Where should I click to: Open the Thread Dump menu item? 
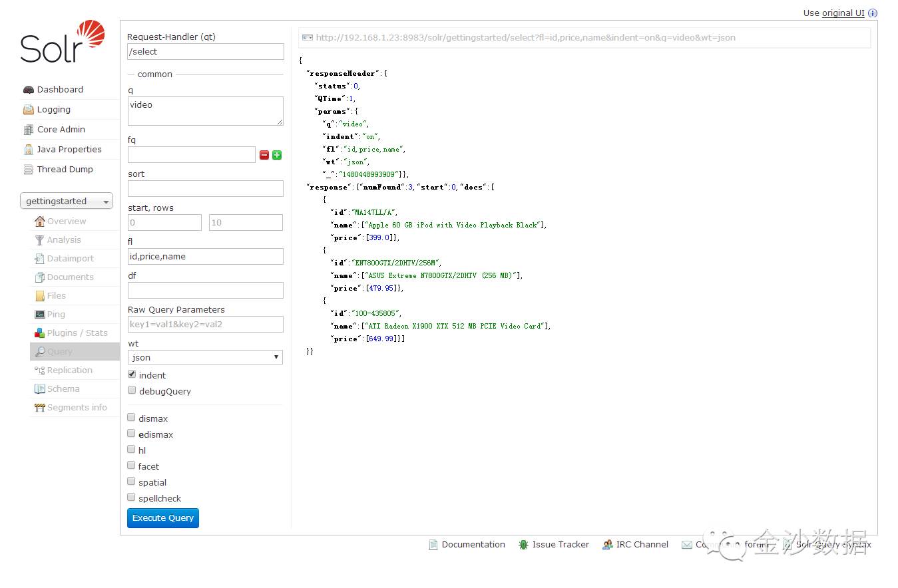pos(70,170)
